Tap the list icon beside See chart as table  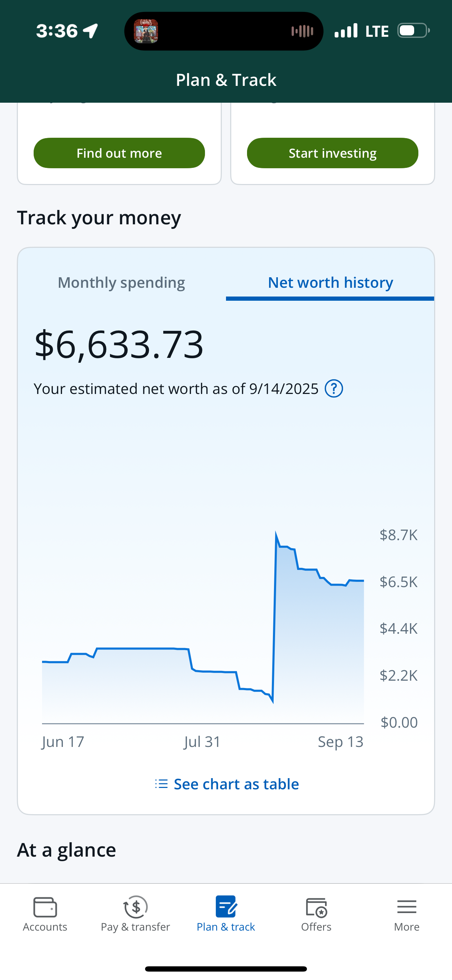pyautogui.click(x=161, y=784)
